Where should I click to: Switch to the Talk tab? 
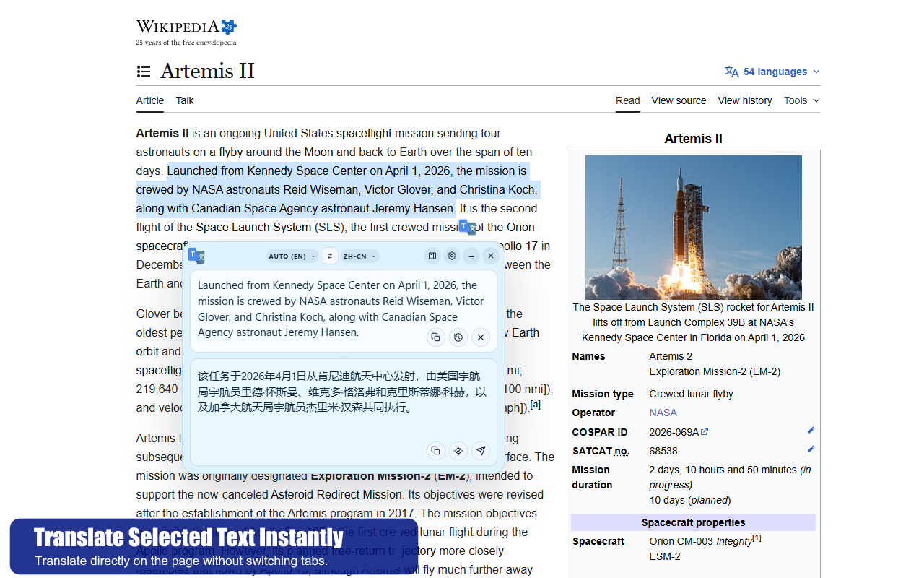coord(185,100)
